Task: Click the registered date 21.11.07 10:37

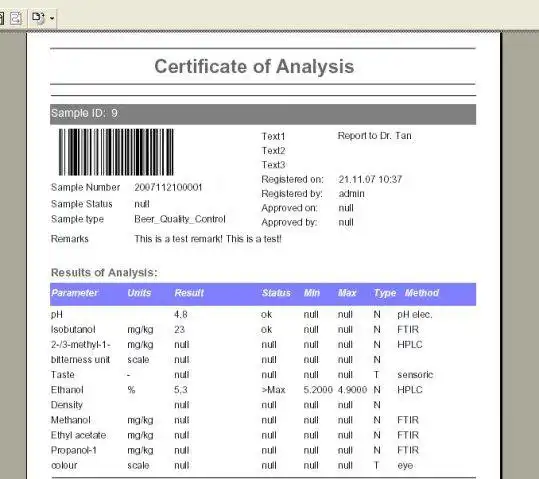Action: [x=370, y=179]
